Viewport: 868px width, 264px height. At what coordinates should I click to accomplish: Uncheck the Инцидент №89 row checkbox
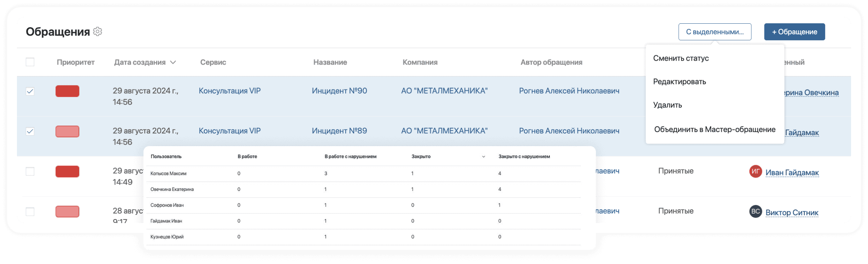(x=30, y=131)
